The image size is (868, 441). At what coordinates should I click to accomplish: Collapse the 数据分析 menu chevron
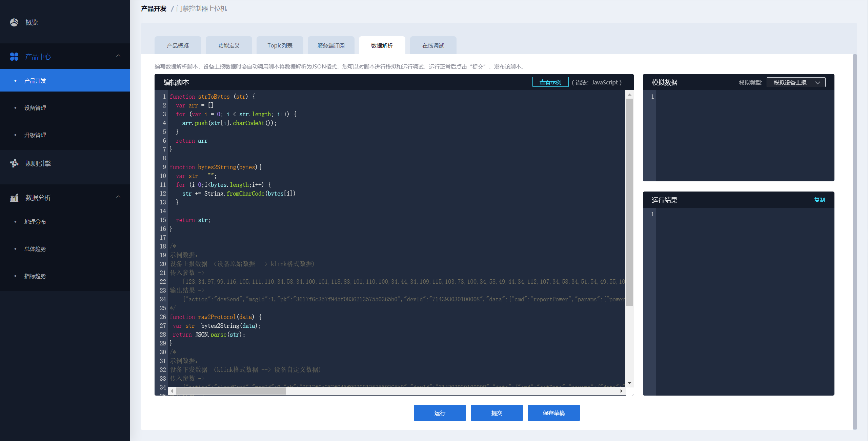pyautogui.click(x=118, y=197)
